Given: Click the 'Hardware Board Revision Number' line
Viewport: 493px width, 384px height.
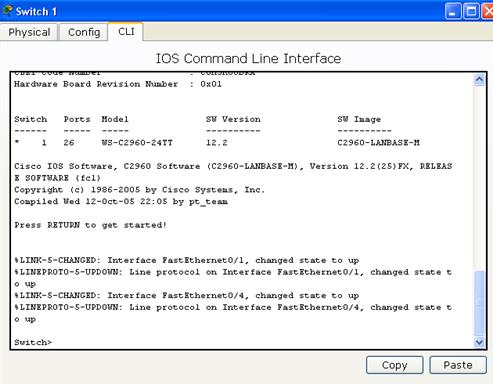Looking at the screenshot, I should tap(118, 84).
